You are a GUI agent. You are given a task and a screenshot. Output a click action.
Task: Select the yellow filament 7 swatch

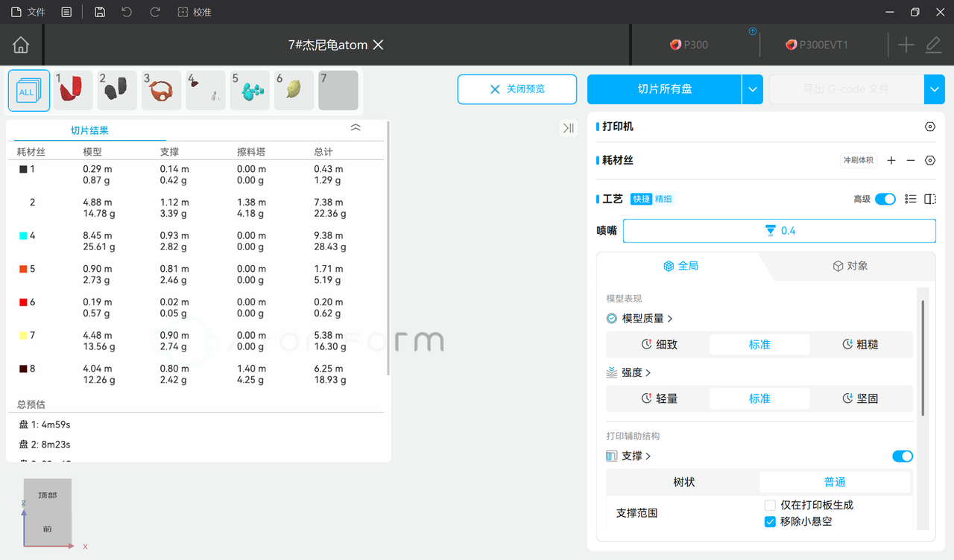point(23,336)
